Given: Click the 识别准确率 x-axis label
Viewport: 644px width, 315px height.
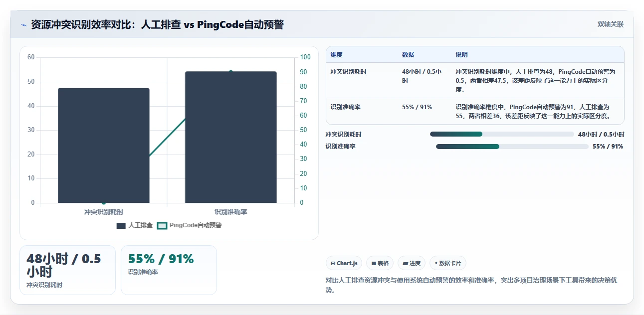Looking at the screenshot, I should [x=231, y=212].
